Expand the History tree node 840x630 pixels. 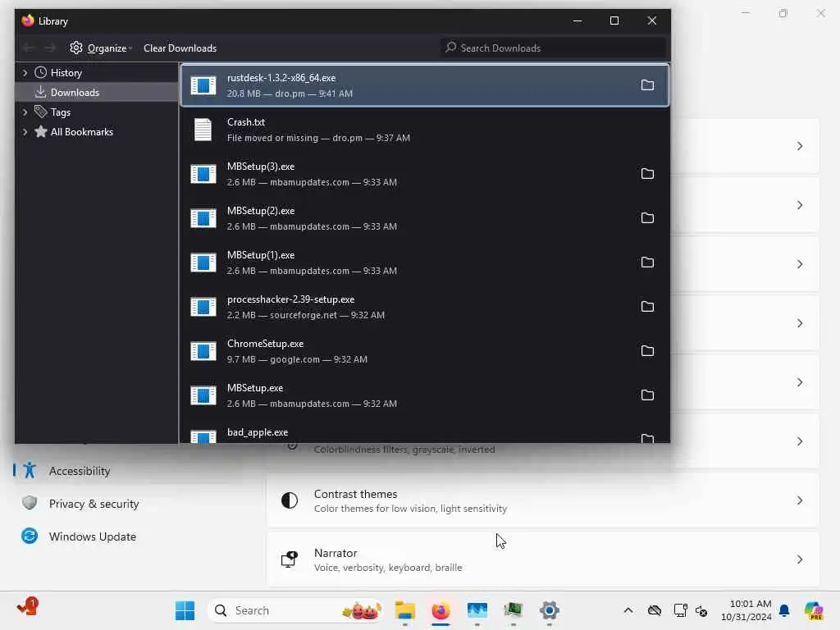pyautogui.click(x=25, y=73)
